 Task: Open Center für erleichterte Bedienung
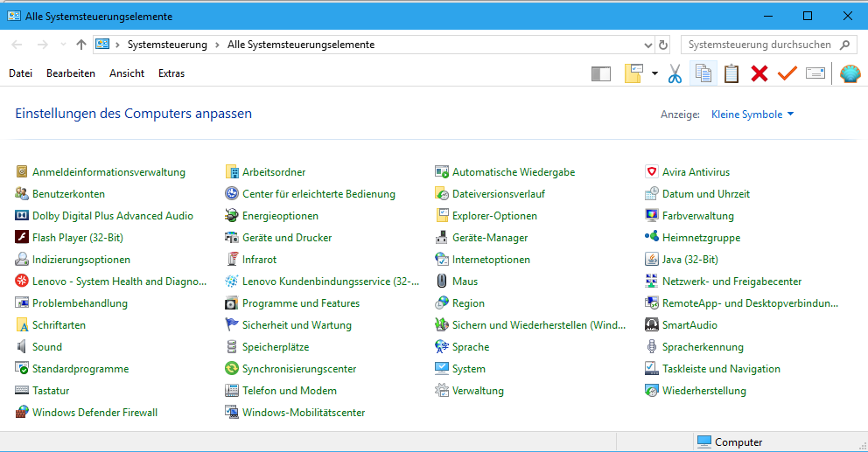click(318, 193)
